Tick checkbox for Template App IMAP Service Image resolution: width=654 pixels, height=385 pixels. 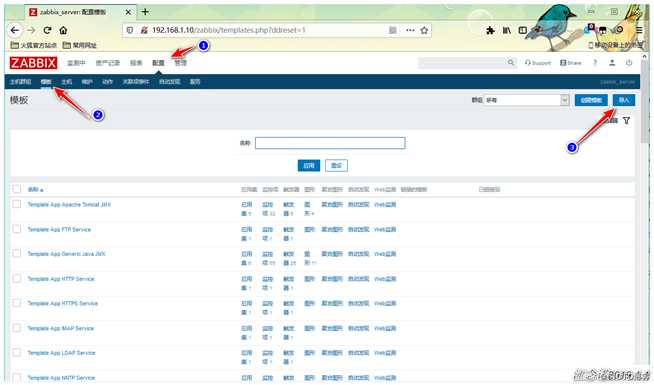(x=17, y=328)
